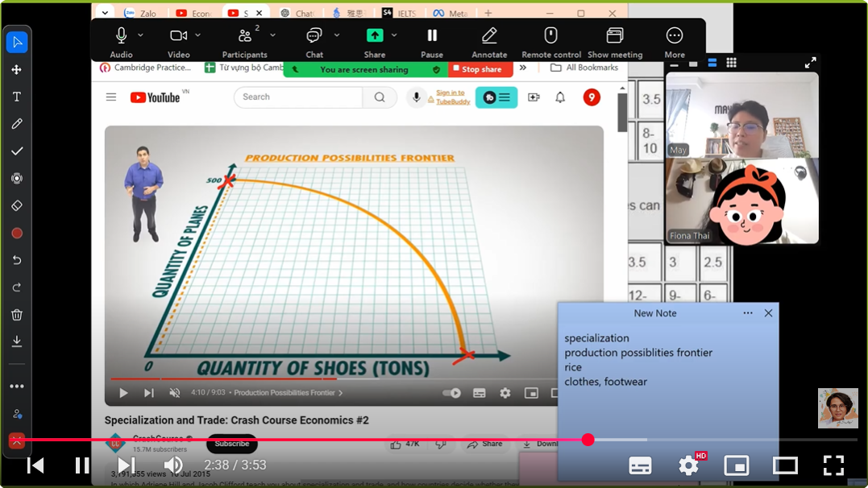Select the Eraser tool
Screen dimensions: 868x488
17,205
